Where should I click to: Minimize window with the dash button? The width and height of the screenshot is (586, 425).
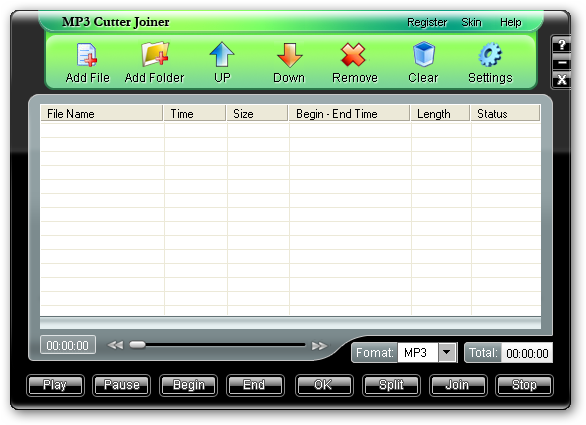coord(561,63)
